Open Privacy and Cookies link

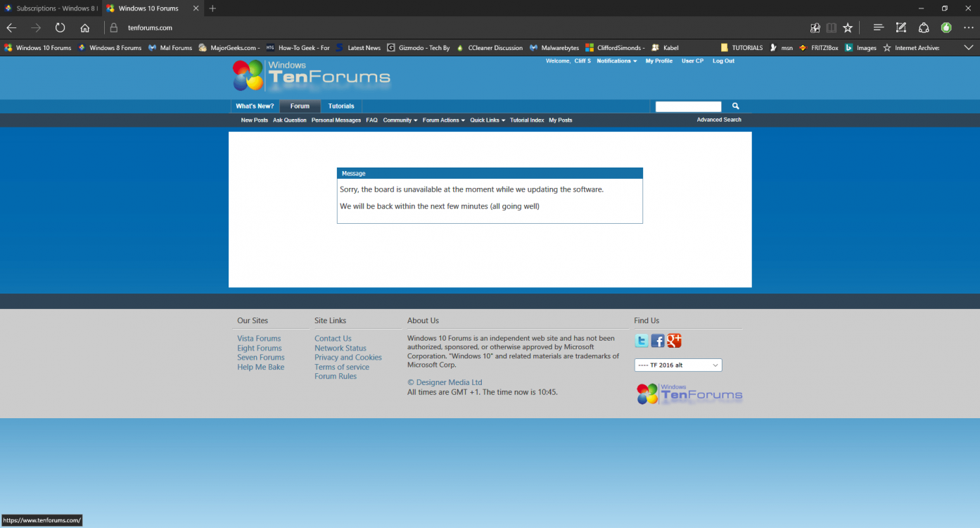pyautogui.click(x=348, y=358)
